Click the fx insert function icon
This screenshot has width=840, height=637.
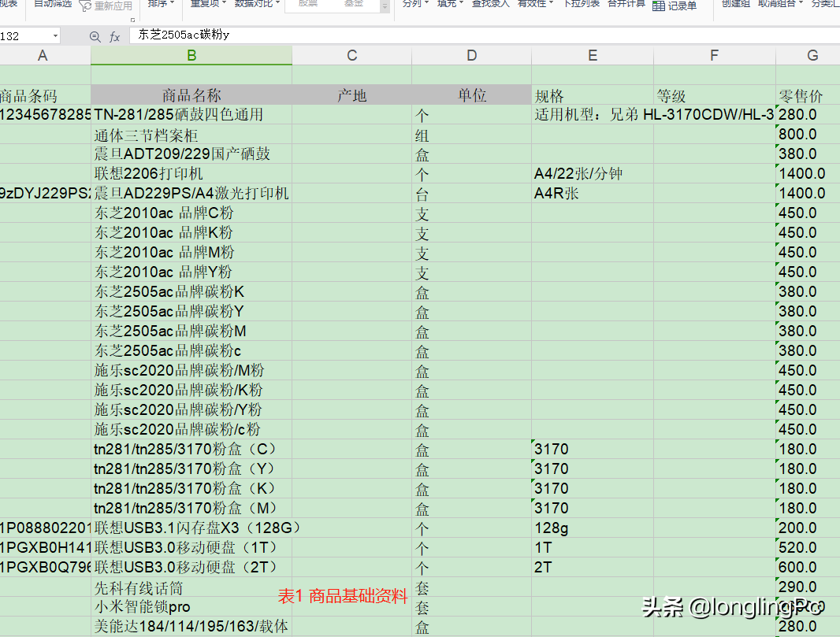[x=114, y=37]
